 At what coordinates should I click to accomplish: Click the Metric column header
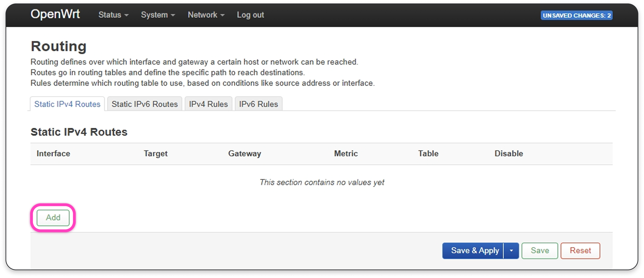[346, 153]
